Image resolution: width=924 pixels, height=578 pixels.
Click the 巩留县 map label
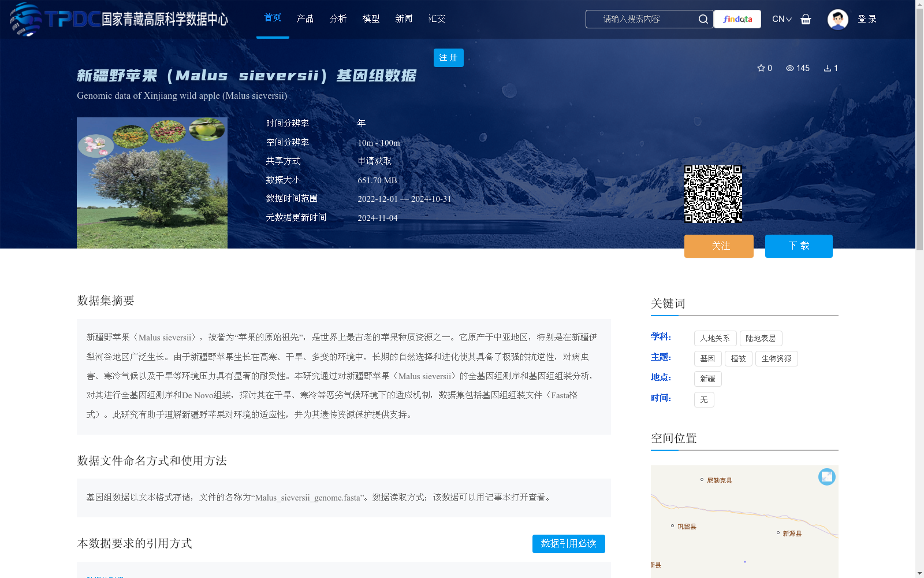(x=687, y=527)
